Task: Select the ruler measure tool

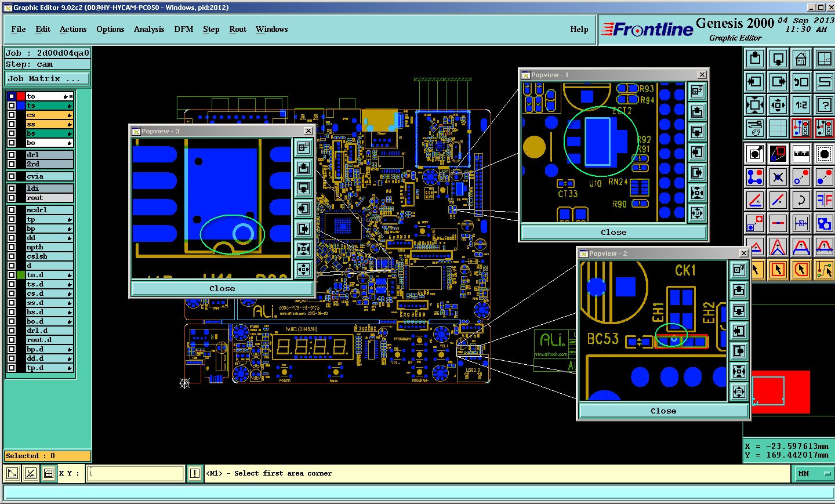Action: (801, 154)
